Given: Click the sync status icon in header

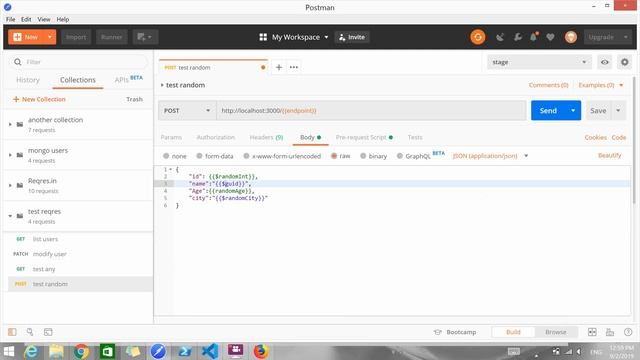Looking at the screenshot, I should click(478, 37).
